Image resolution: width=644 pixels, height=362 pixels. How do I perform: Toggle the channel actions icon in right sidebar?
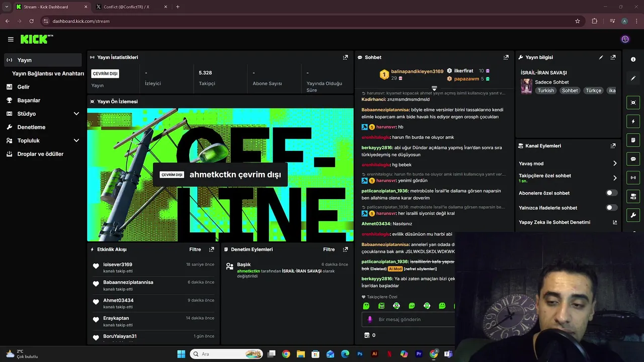point(633,196)
